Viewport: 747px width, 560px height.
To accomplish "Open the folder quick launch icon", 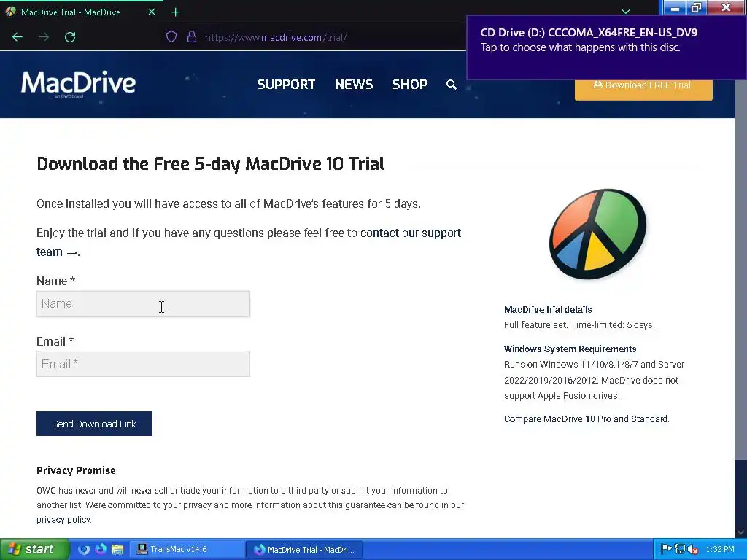I will click(x=117, y=550).
